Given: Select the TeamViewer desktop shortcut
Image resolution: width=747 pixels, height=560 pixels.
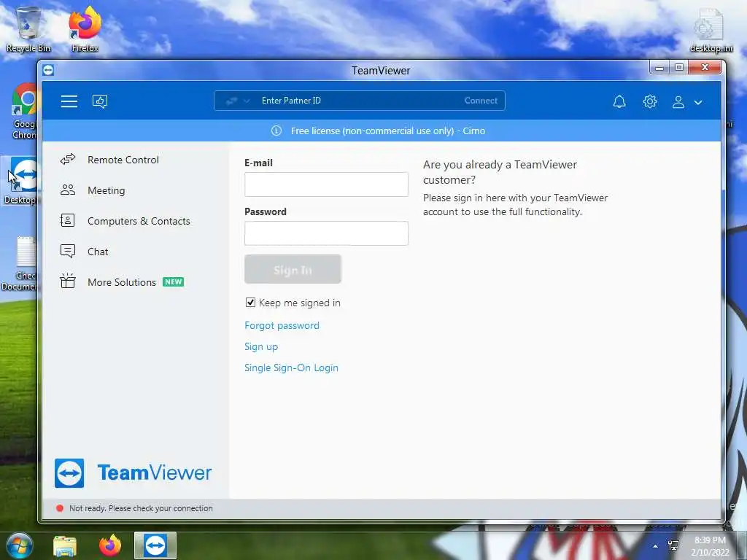Looking at the screenshot, I should pyautogui.click(x=20, y=181).
